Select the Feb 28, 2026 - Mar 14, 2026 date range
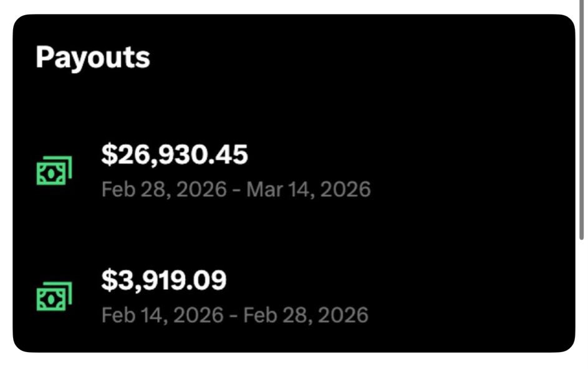Image resolution: width=588 pixels, height=369 pixels. point(236,189)
